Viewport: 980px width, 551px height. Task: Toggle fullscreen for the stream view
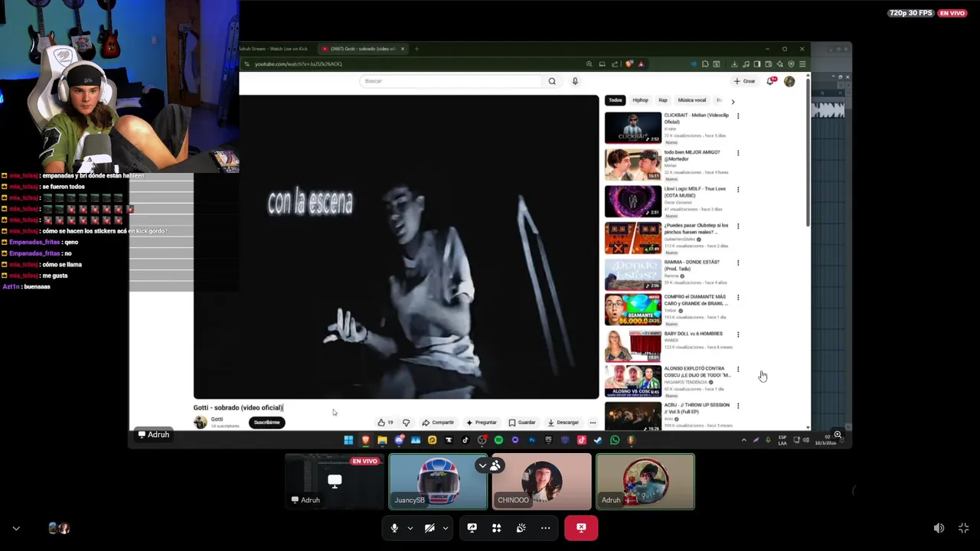coord(963,528)
